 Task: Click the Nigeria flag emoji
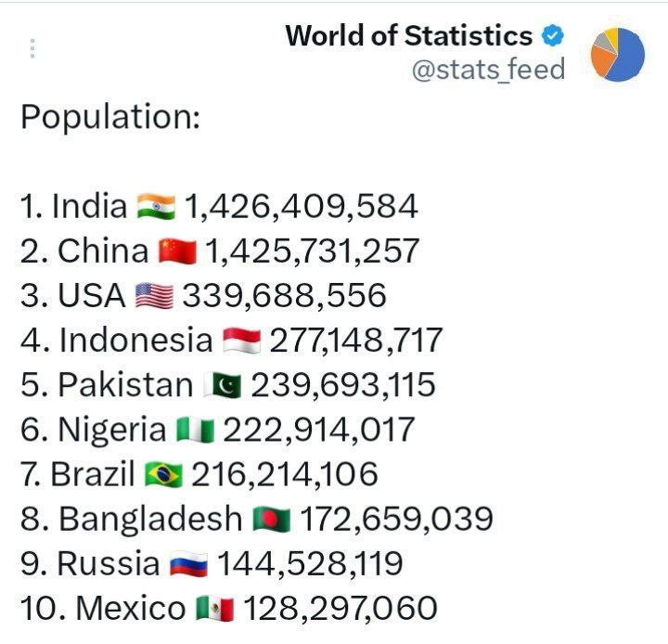tap(196, 430)
